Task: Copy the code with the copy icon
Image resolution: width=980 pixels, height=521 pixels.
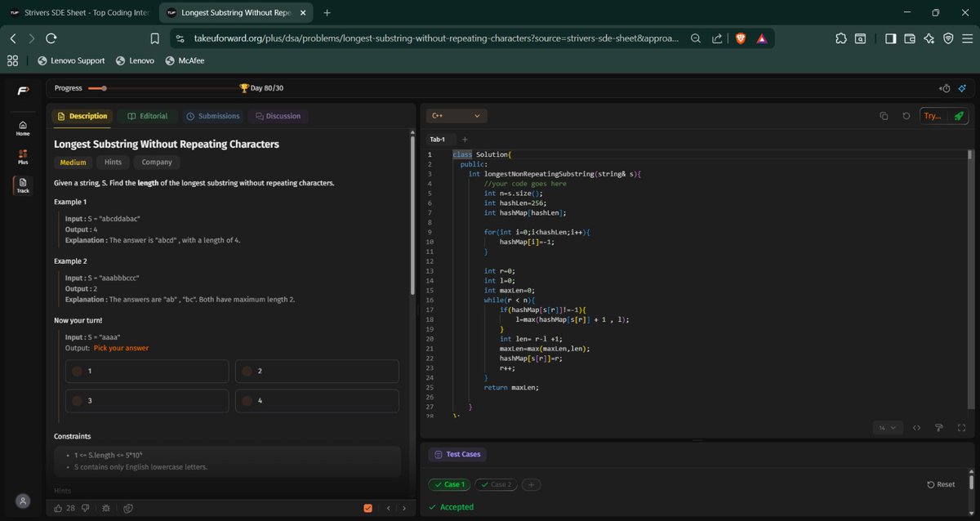Action: pos(884,116)
